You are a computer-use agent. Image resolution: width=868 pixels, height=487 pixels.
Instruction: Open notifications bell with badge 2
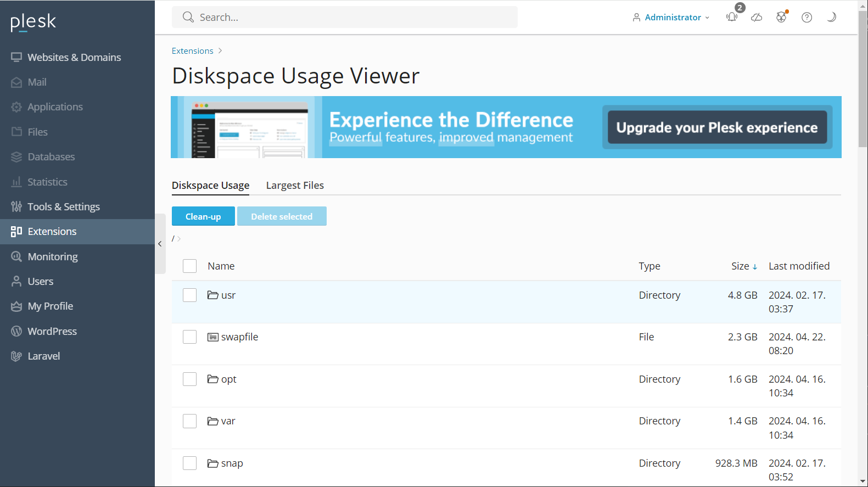click(732, 17)
